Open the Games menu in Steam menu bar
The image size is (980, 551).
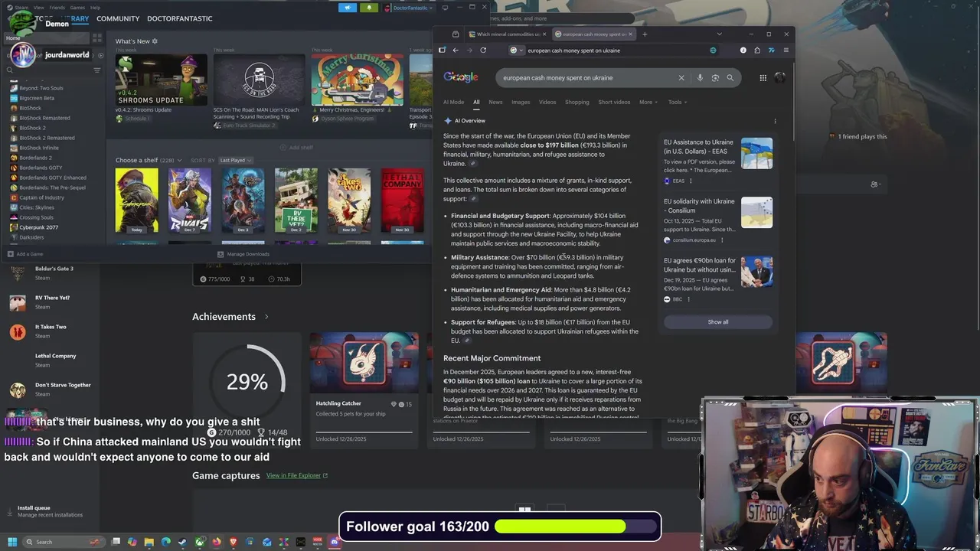click(x=77, y=8)
